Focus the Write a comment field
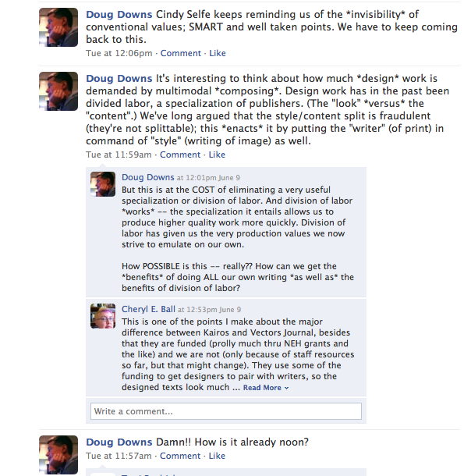The image size is (471, 476). tap(226, 411)
